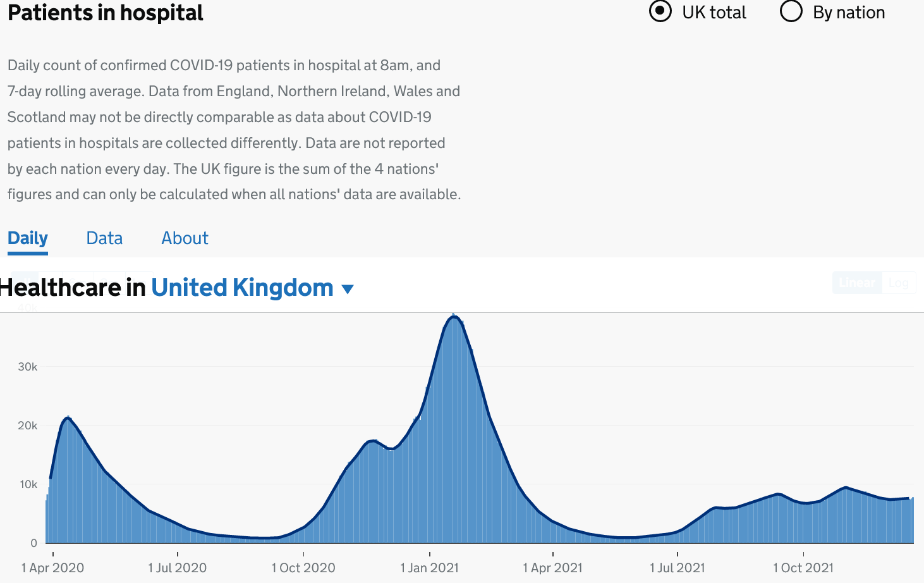The width and height of the screenshot is (924, 583).
Task: Click the 1 Oct 2020 axis label
Action: 303,568
